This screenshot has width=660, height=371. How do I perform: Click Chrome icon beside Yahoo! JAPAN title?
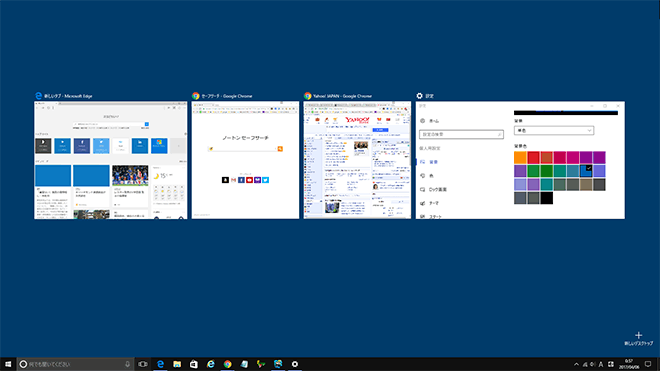tap(308, 96)
